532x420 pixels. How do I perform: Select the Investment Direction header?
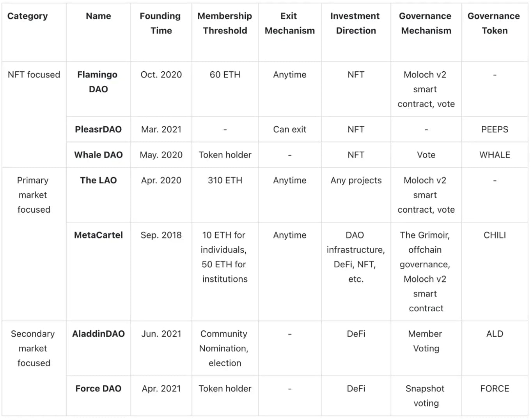[355, 23]
